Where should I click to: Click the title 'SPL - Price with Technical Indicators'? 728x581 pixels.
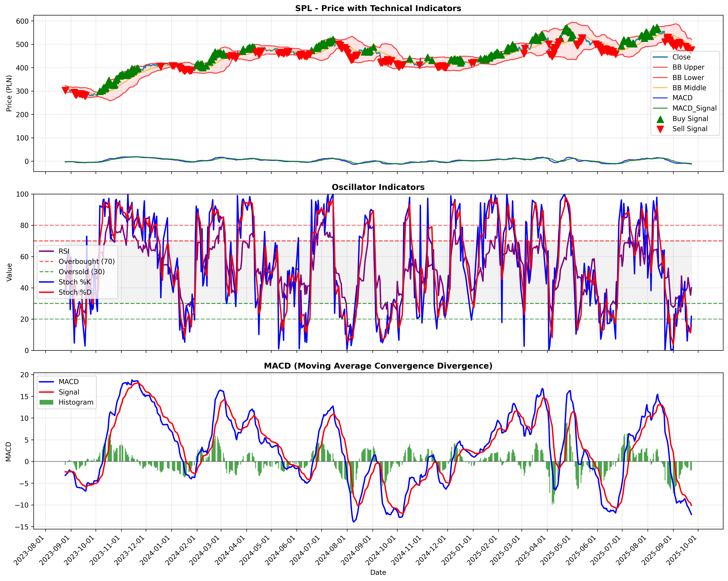coord(378,8)
